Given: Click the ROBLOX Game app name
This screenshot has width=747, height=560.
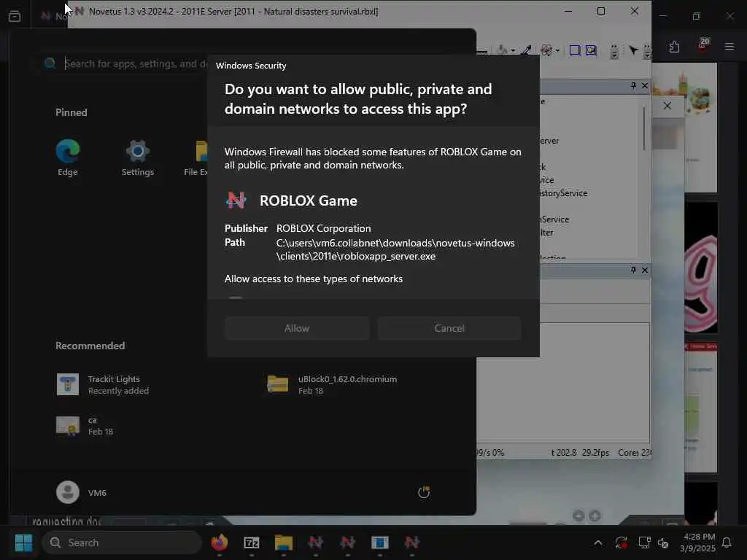Looking at the screenshot, I should point(309,201).
